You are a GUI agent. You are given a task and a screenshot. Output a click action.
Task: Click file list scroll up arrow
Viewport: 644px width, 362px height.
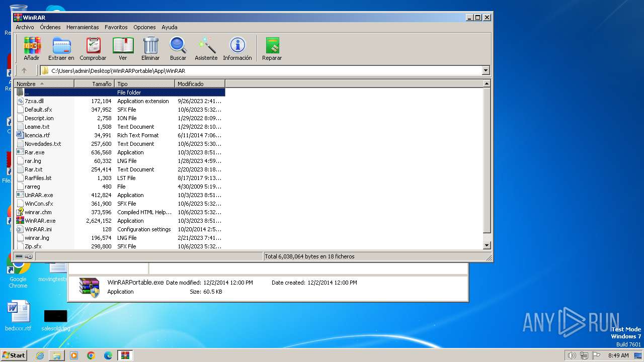487,84
